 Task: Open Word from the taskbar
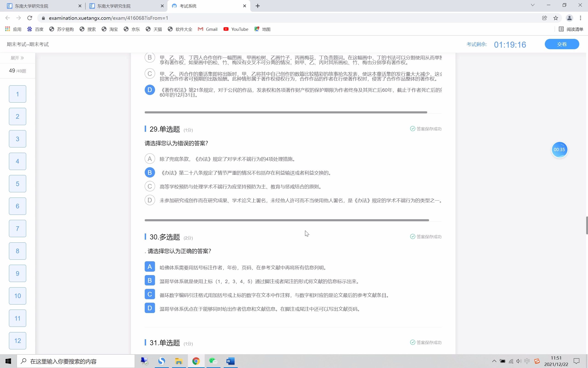pos(230,361)
